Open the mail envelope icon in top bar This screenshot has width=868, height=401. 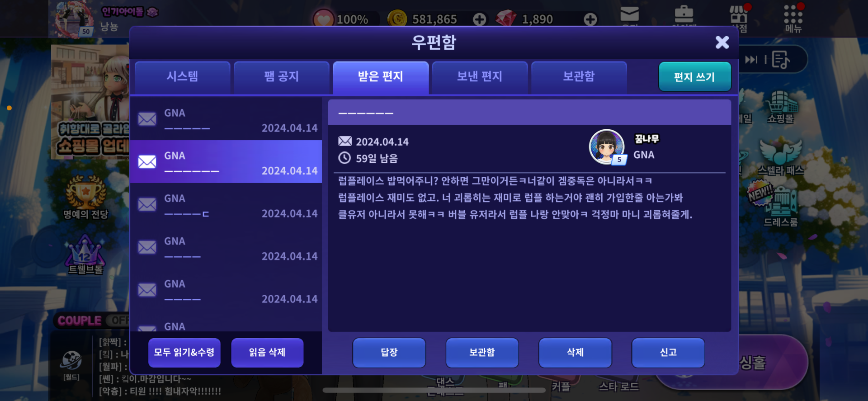tap(629, 14)
